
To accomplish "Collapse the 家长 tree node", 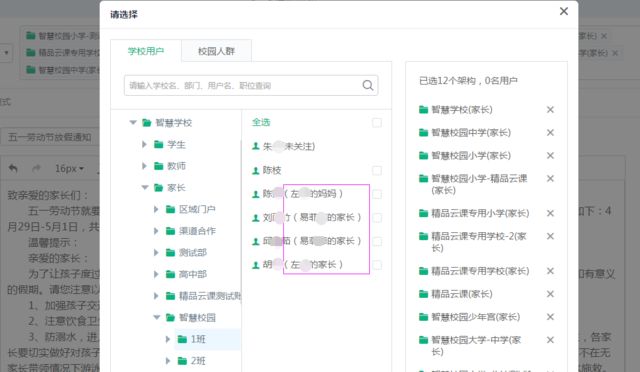I will coord(145,187).
